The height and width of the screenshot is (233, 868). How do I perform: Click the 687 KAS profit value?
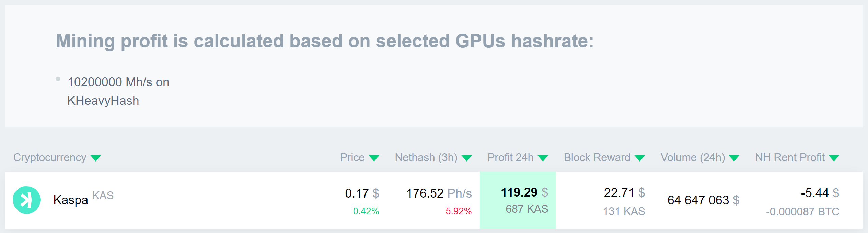[x=527, y=209]
